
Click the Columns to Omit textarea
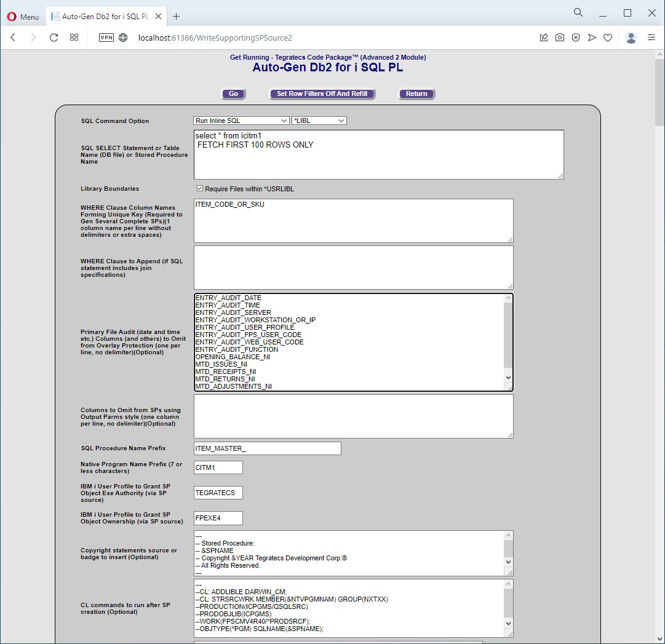click(353, 416)
